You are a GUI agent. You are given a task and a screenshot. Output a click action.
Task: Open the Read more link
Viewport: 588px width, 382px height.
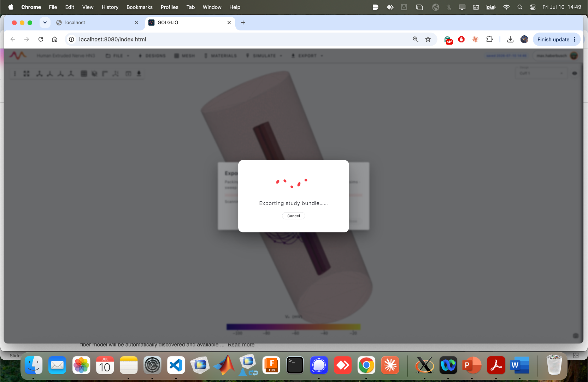241,345
